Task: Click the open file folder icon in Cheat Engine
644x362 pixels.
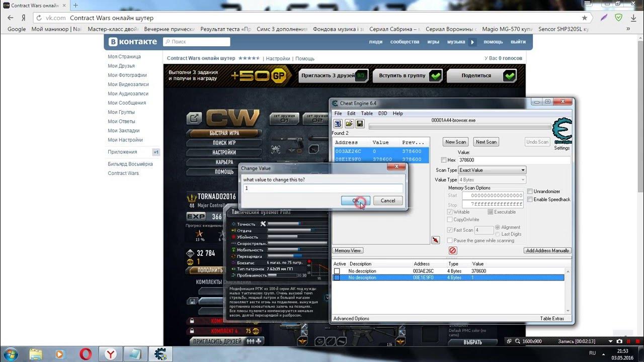Action: (349, 124)
